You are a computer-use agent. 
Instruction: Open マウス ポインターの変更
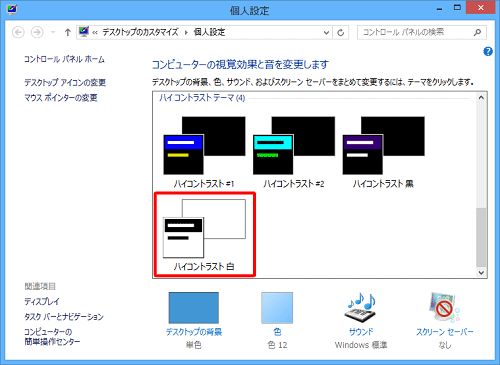pos(61,98)
